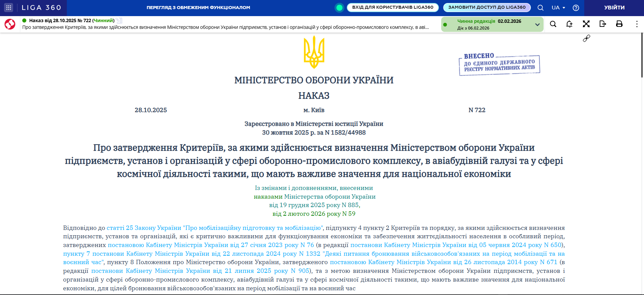This screenshot has width=644, height=295.
Task: Click the chain link icon below toolbar
Action: pyautogui.click(x=586, y=39)
